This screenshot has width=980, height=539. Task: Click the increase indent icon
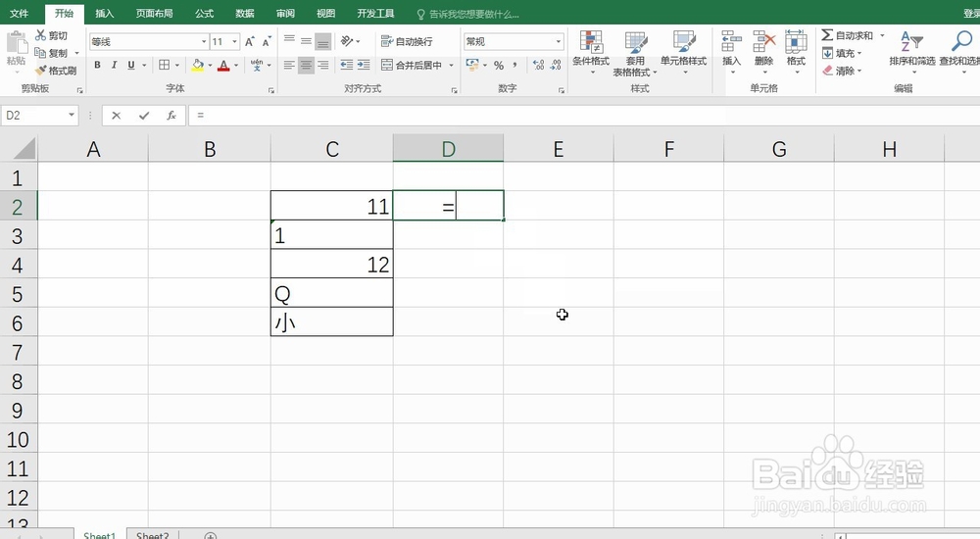tap(364, 65)
